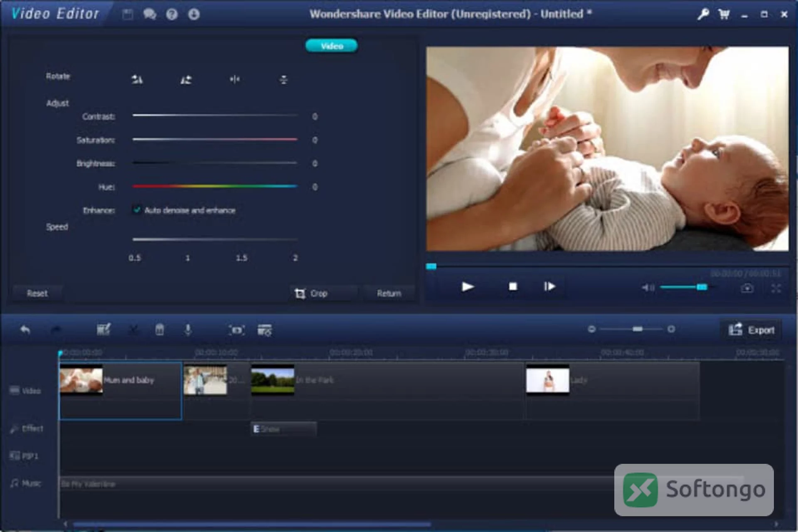Open the feedback chat bubble icon
798x532 pixels.
click(150, 15)
